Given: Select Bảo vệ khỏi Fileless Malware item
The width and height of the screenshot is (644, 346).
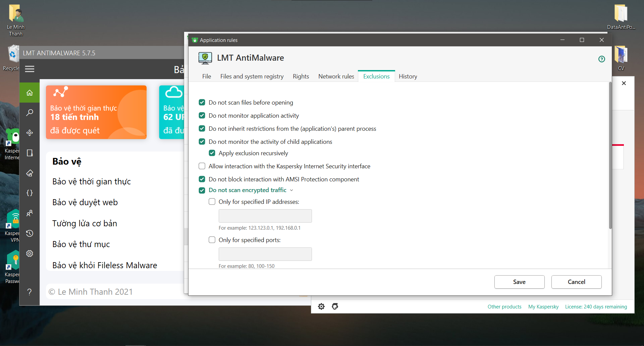Looking at the screenshot, I should (105, 266).
